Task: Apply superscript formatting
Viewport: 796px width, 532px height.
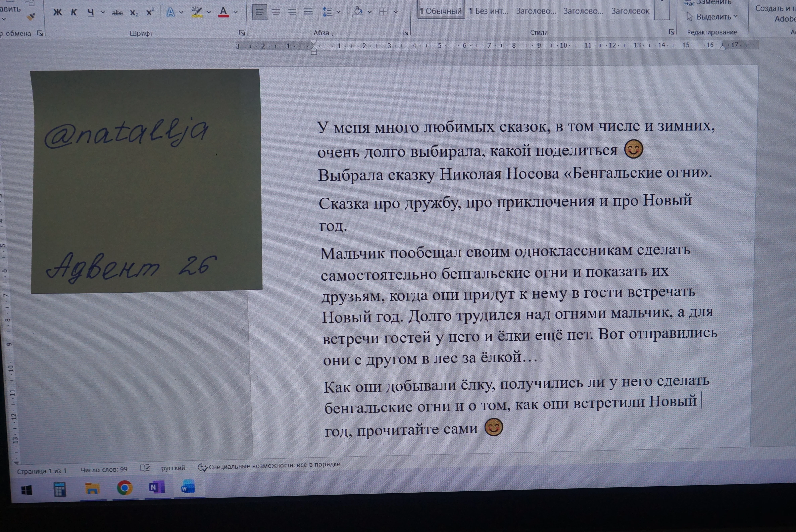Action: 150,13
